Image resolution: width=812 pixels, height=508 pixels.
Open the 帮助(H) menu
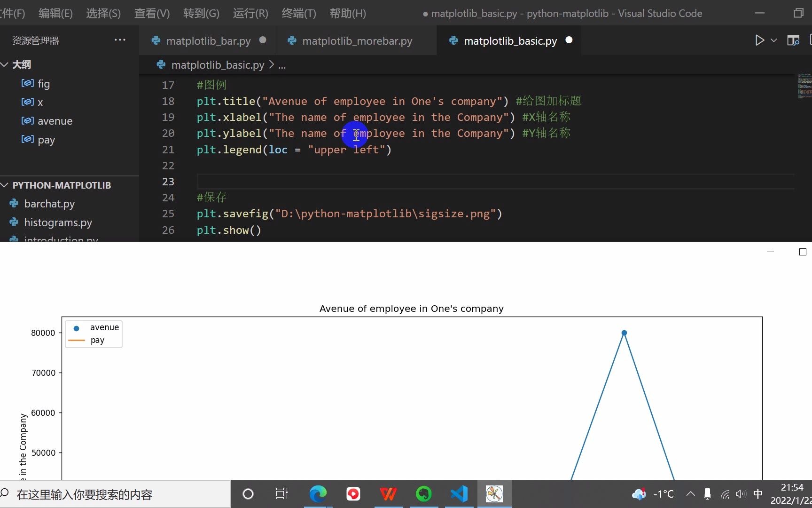coord(348,13)
